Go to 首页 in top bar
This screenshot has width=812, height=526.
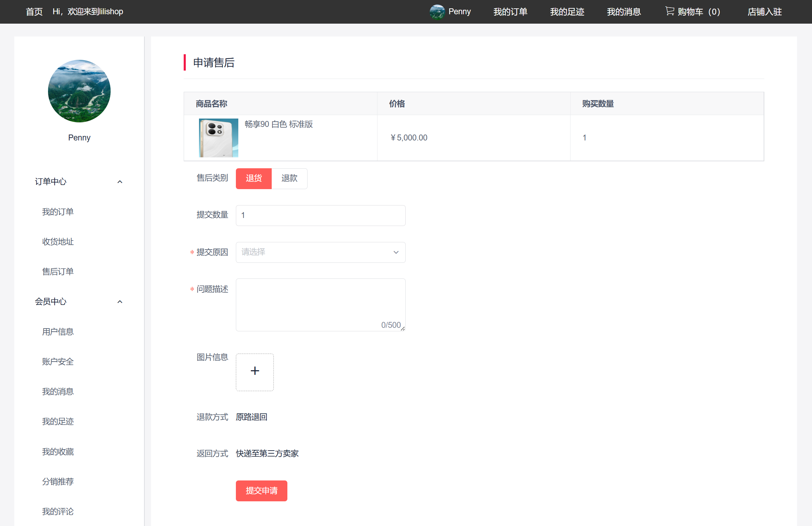(34, 12)
